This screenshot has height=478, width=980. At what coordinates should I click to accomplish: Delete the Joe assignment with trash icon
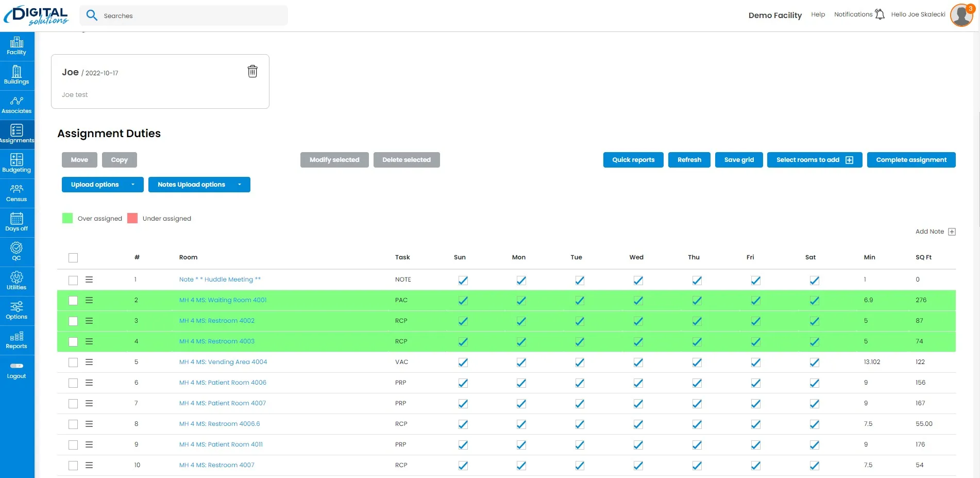click(252, 71)
